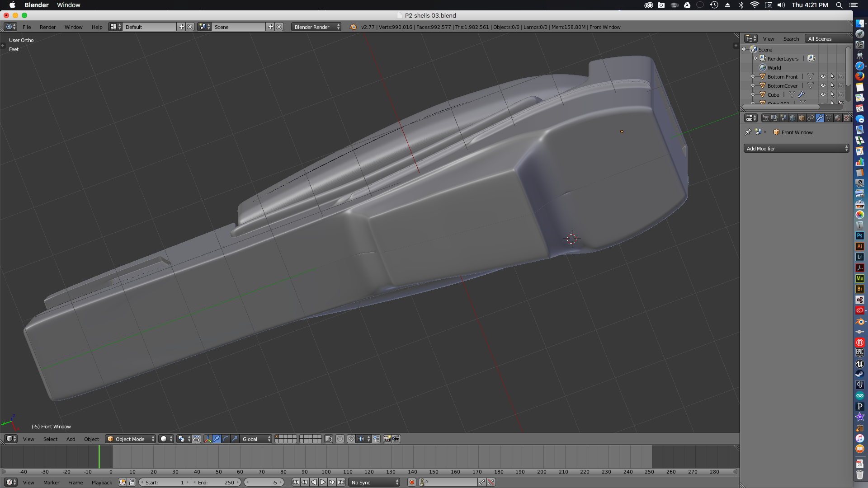The image size is (868, 488).
Task: Click OpenGL render image camera icon
Action: pos(387,439)
